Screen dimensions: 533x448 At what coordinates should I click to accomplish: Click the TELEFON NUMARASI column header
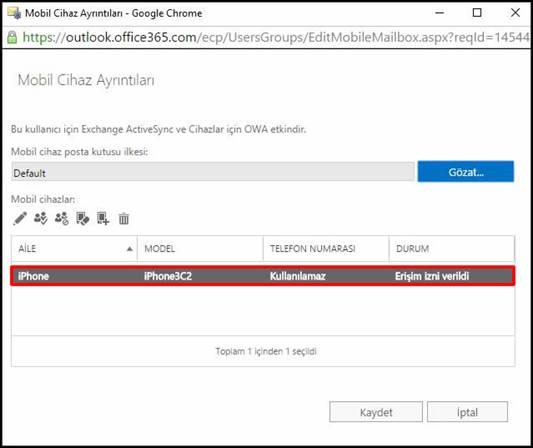point(326,248)
